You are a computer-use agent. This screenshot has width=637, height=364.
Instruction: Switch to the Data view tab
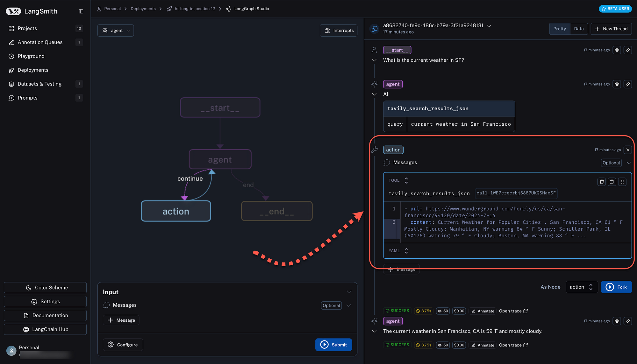coord(579,29)
